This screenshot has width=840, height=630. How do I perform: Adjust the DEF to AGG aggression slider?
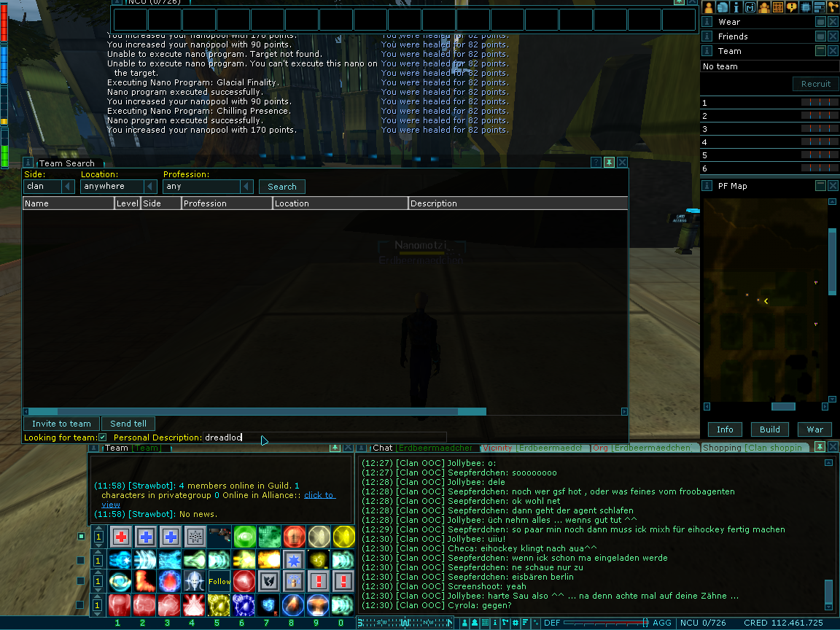pos(606,623)
